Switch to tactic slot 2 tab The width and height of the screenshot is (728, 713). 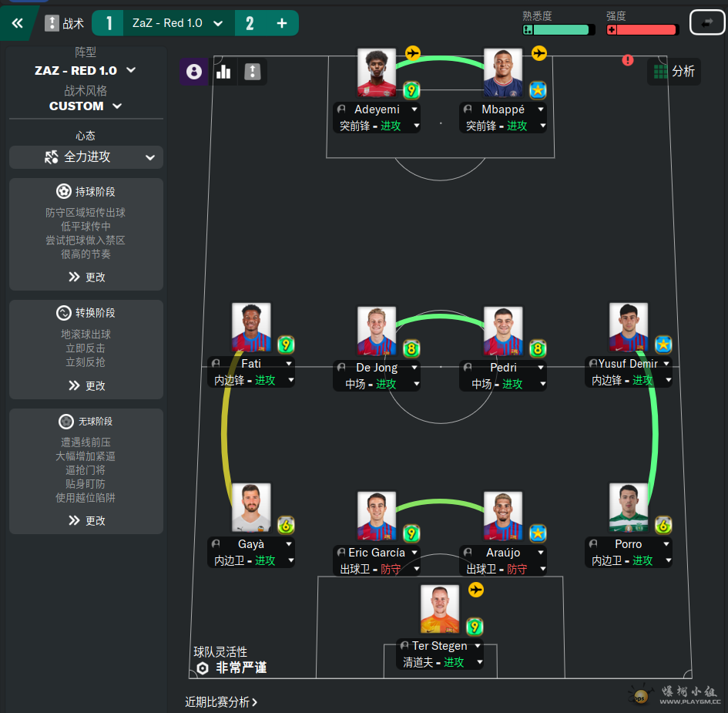click(x=250, y=23)
